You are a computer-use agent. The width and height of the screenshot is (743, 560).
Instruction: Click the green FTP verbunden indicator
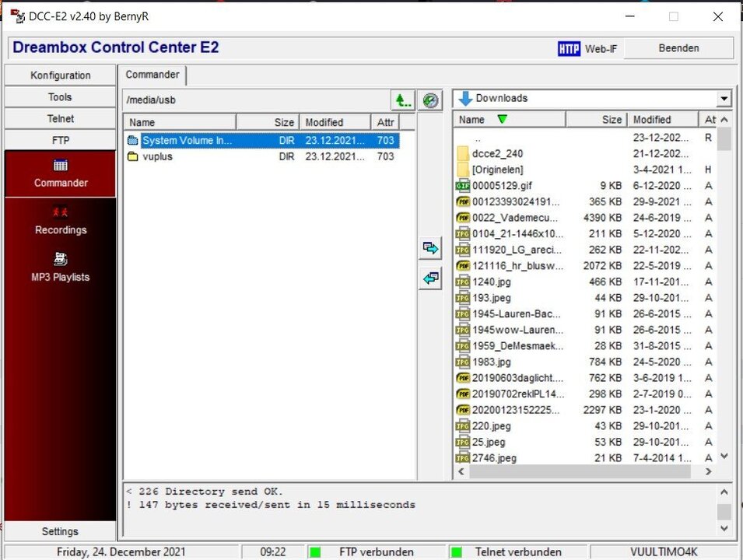(314, 551)
